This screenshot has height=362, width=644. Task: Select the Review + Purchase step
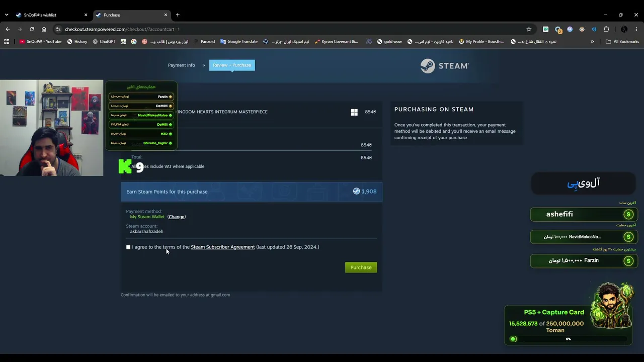click(232, 65)
